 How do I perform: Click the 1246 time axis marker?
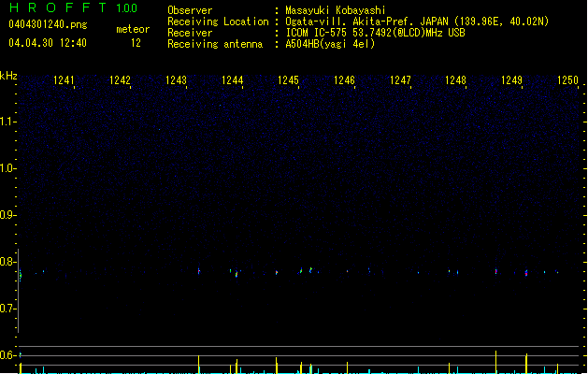(344, 80)
